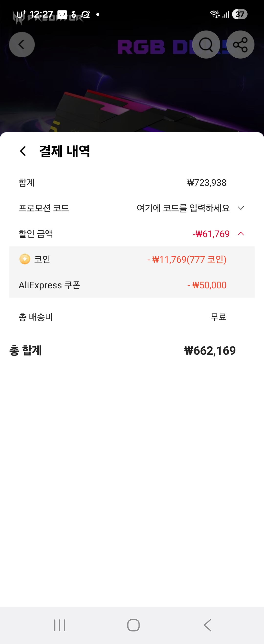Viewport: 264px width, 644px height.
Task: Tap the battery indicator in status bar
Action: (x=240, y=14)
